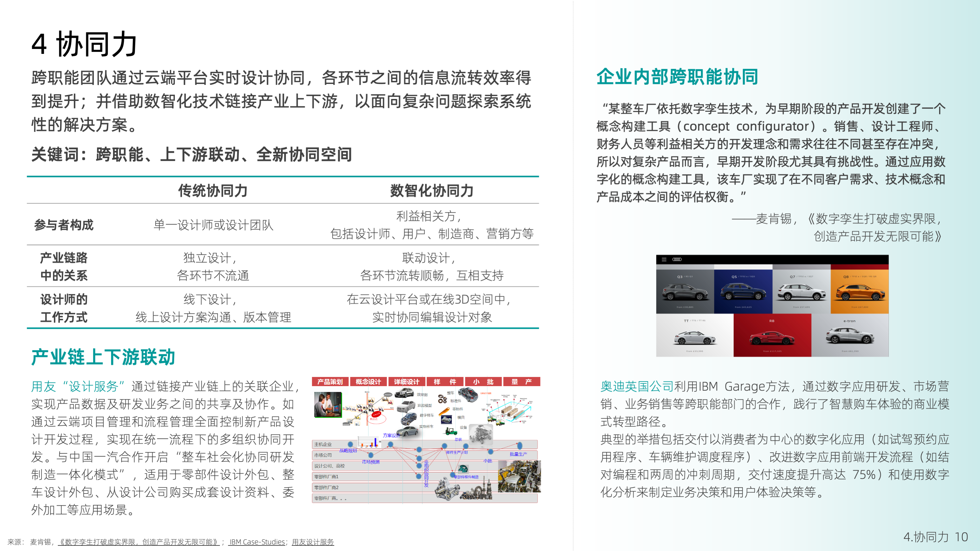980x551 pixels.
Task: Select the Audi Q3 car tile
Action: point(685,291)
